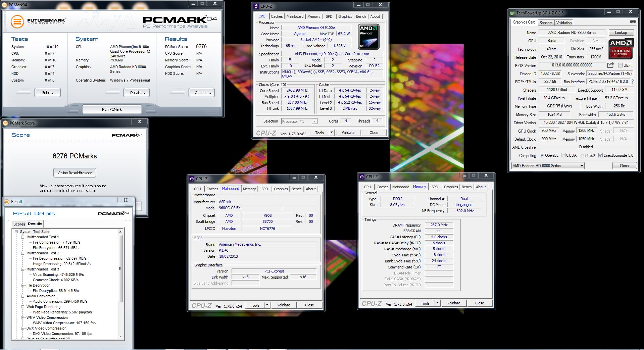Toggle the UEFI checkbox in GPU-Z
The image size is (644, 350).
(620, 65)
